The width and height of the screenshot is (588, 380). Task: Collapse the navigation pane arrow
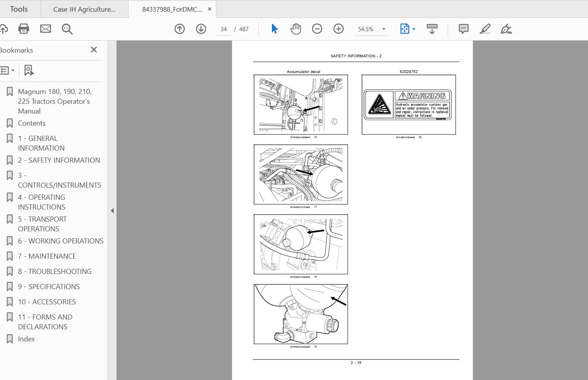(x=112, y=211)
